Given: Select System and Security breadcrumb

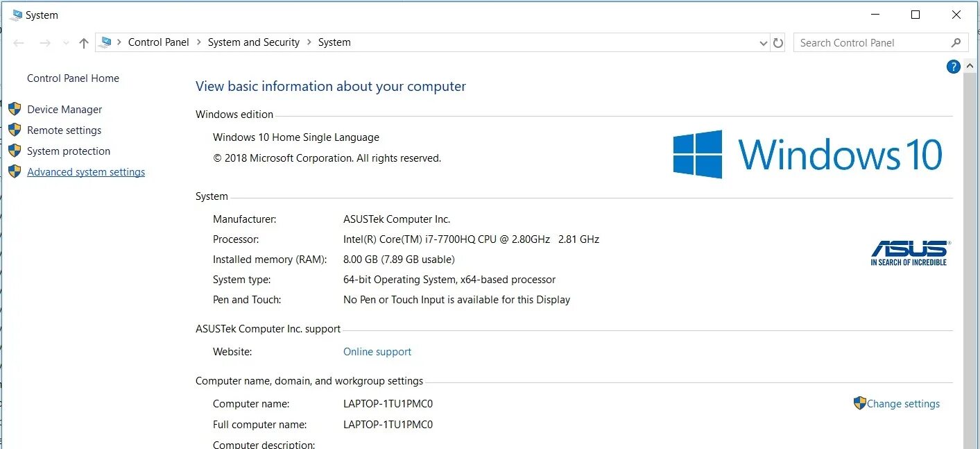Looking at the screenshot, I should click(x=254, y=42).
